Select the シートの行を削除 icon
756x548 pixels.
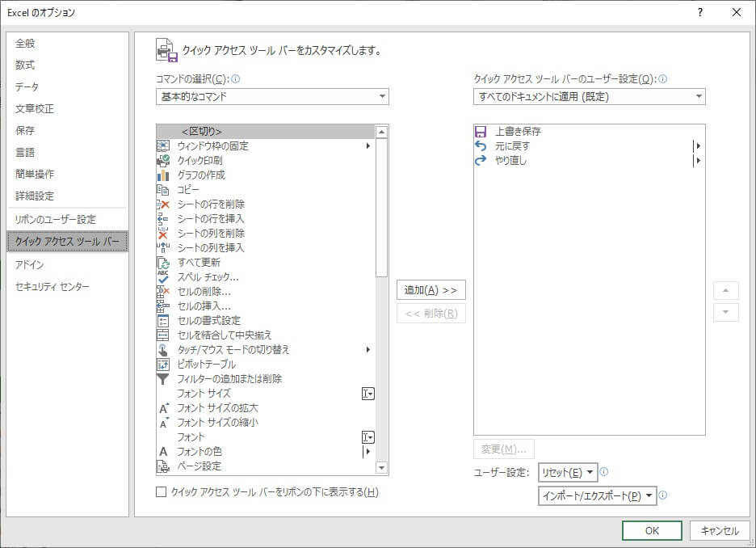163,204
